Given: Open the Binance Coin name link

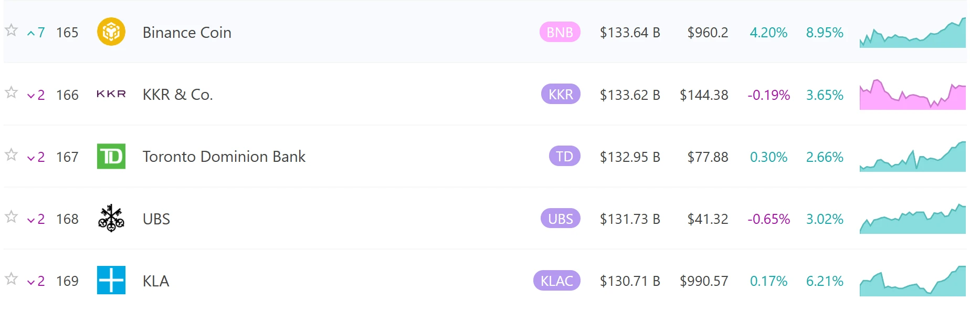Looking at the screenshot, I should [x=187, y=33].
